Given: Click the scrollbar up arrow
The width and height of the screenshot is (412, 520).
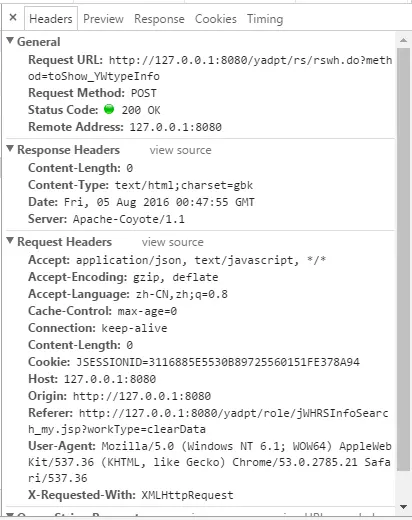Looking at the screenshot, I should coord(403,40).
